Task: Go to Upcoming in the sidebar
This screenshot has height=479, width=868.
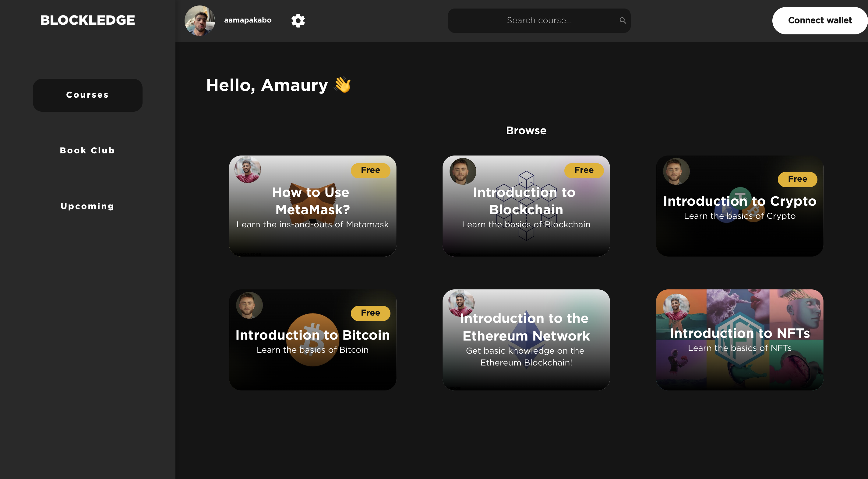Action: tap(87, 206)
